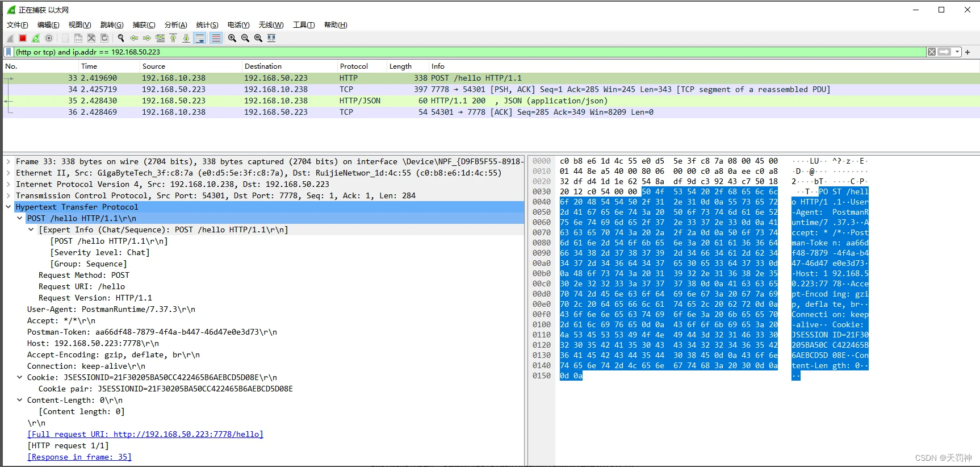Stop the running capture with red square

(23, 38)
